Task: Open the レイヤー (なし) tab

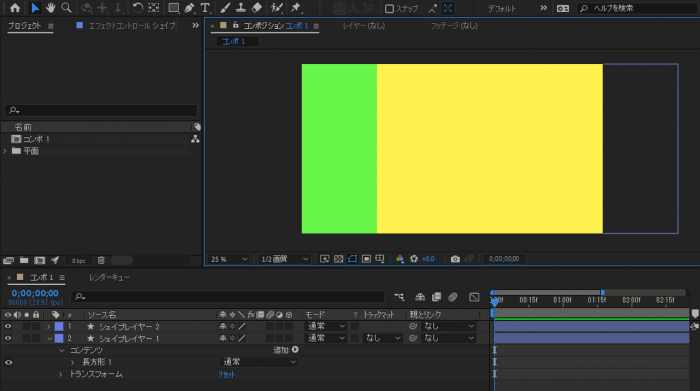Action: pyautogui.click(x=363, y=26)
